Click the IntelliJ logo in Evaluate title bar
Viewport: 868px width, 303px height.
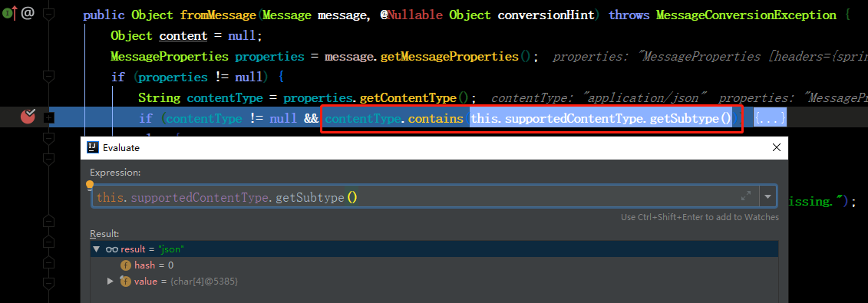(93, 147)
